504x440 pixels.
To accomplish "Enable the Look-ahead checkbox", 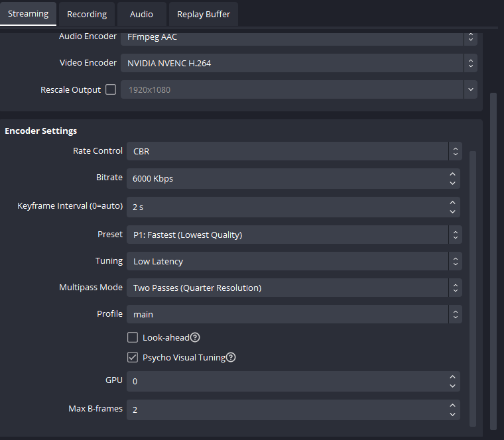I will coord(133,338).
